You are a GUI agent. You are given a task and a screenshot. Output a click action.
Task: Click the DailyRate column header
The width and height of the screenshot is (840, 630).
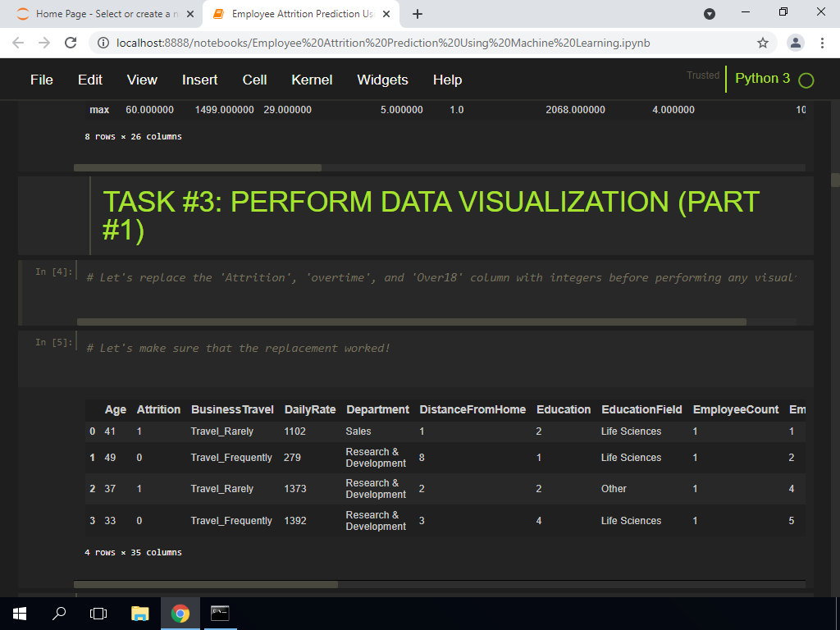[310, 410]
